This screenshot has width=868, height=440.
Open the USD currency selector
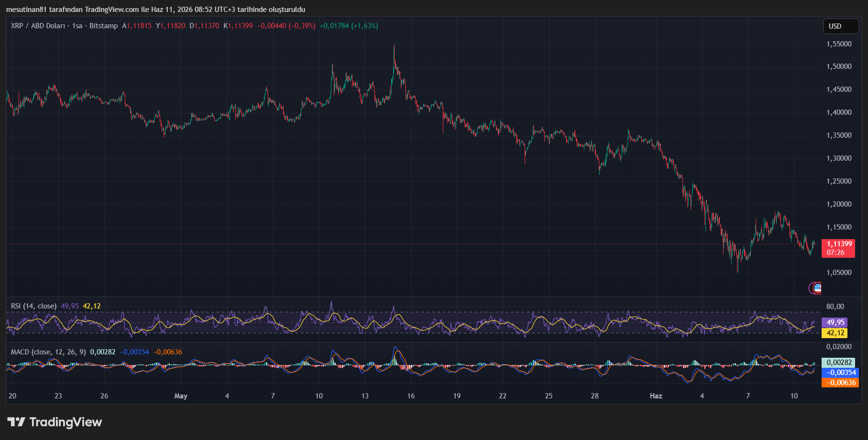point(841,26)
